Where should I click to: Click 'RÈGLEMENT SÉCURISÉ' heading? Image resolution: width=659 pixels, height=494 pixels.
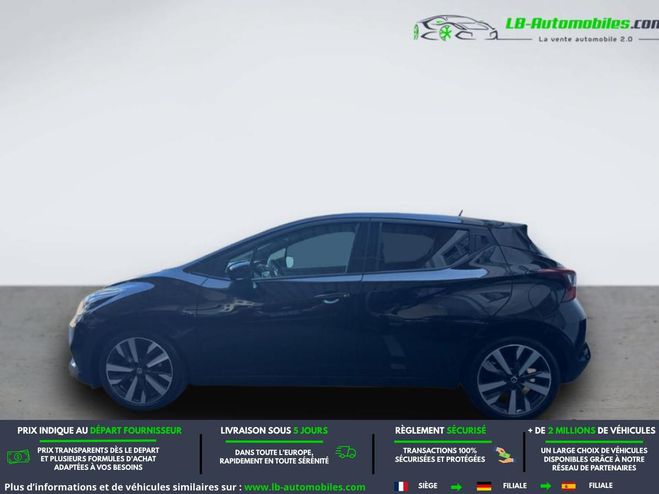(x=440, y=431)
